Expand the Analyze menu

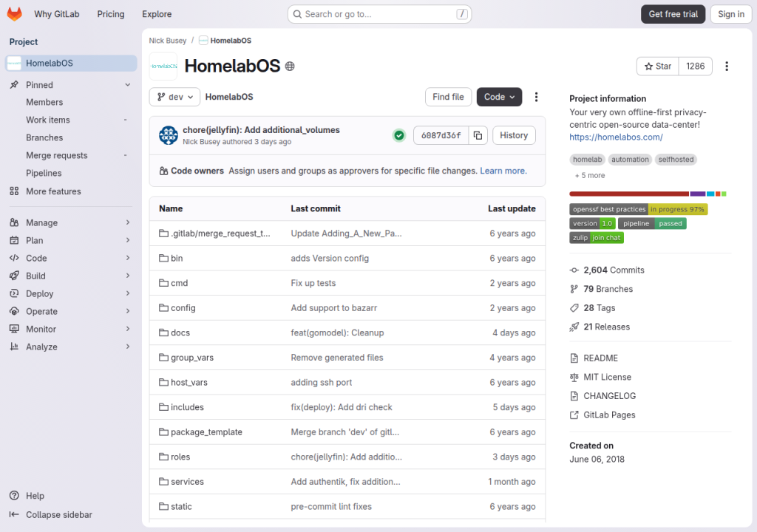[71, 347]
